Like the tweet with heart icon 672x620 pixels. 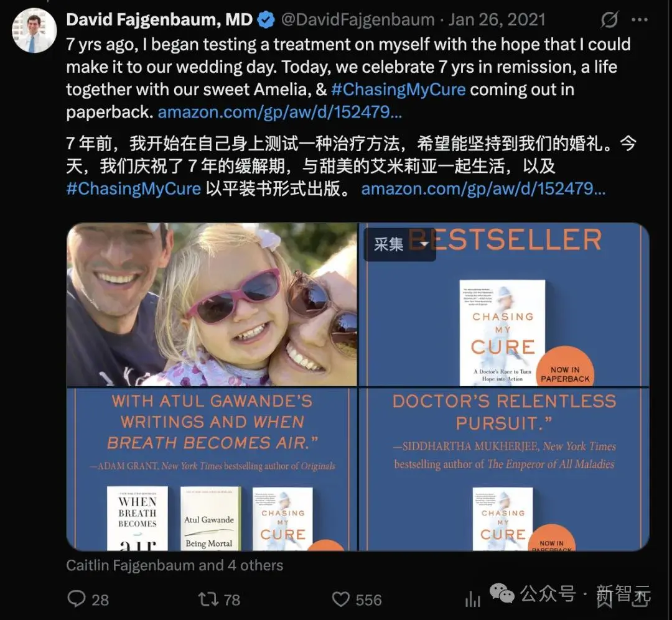pos(341,599)
